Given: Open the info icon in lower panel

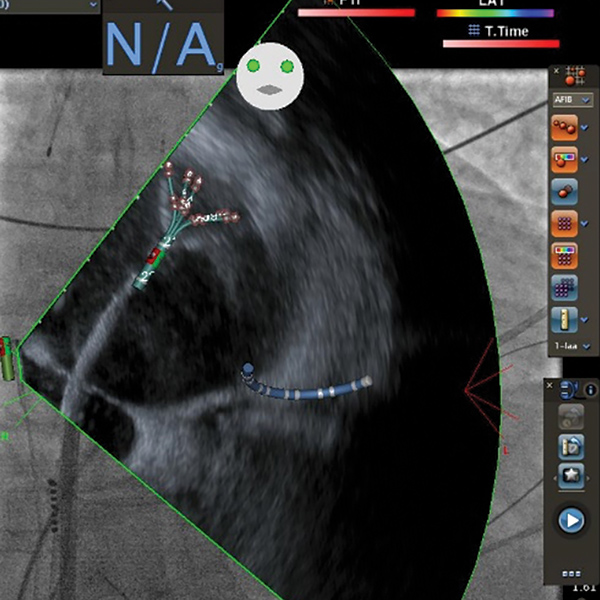Looking at the screenshot, I should [590, 388].
